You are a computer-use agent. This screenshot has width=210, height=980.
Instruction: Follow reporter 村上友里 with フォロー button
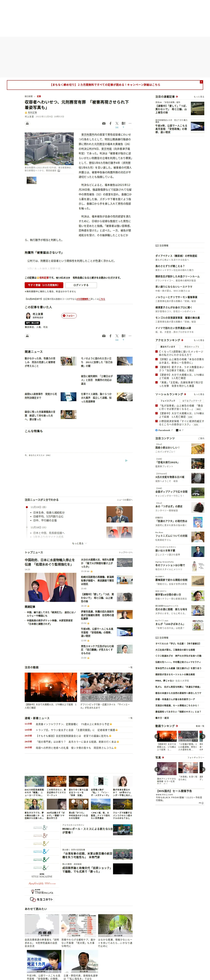69,316
